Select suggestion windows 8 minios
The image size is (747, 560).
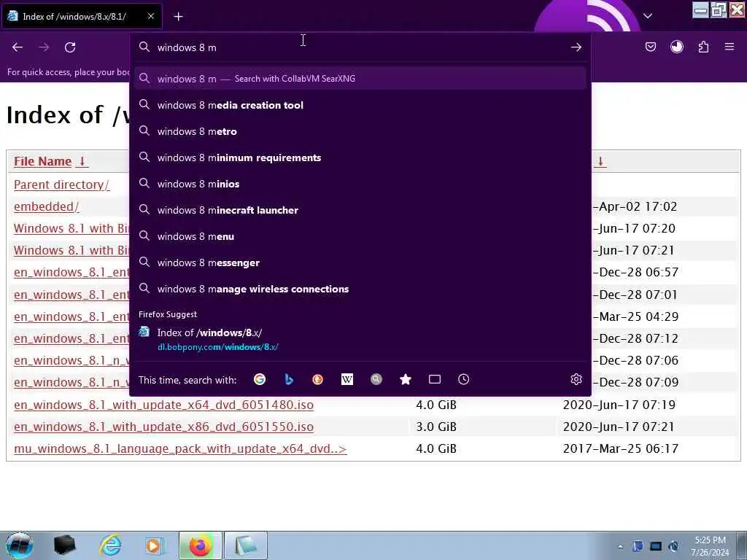coord(360,184)
